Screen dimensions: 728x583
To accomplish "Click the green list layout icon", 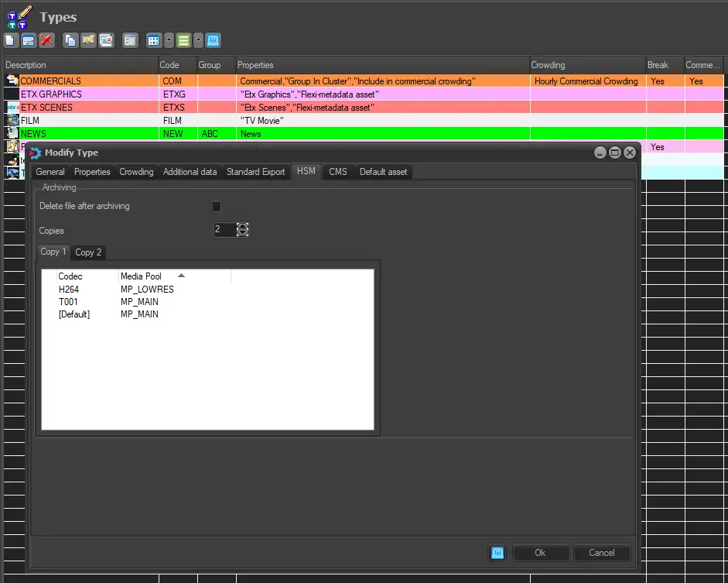I will coord(183,40).
